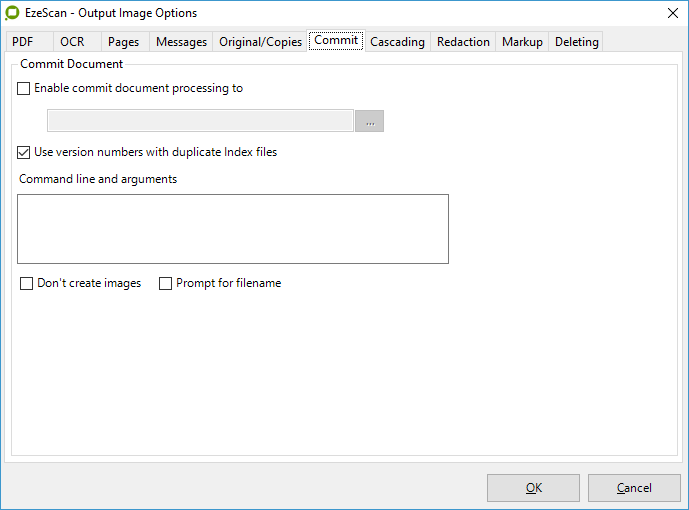The image size is (689, 510).
Task: Click the EzeScan app icon in title bar
Action: coord(12,13)
